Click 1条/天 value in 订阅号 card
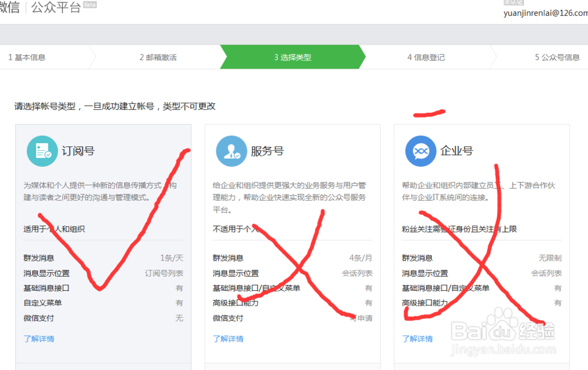 point(172,258)
